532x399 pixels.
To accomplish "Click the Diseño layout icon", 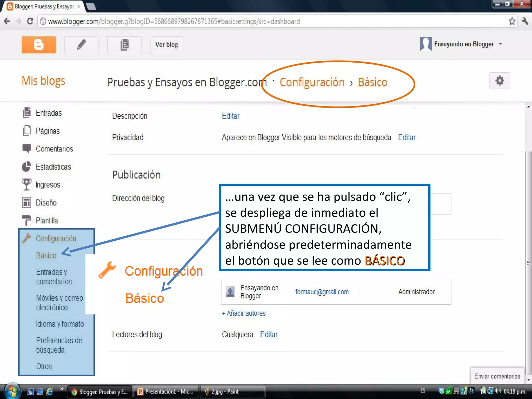I will tap(26, 202).
